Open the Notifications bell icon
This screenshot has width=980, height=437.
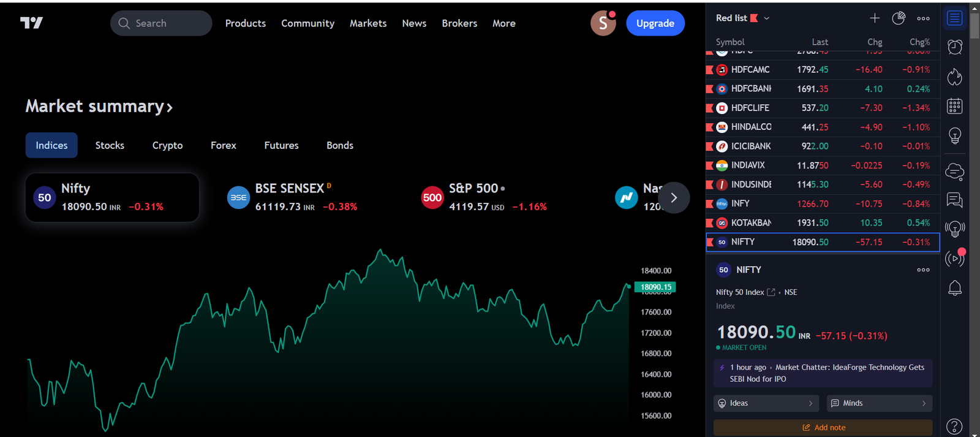(x=954, y=288)
